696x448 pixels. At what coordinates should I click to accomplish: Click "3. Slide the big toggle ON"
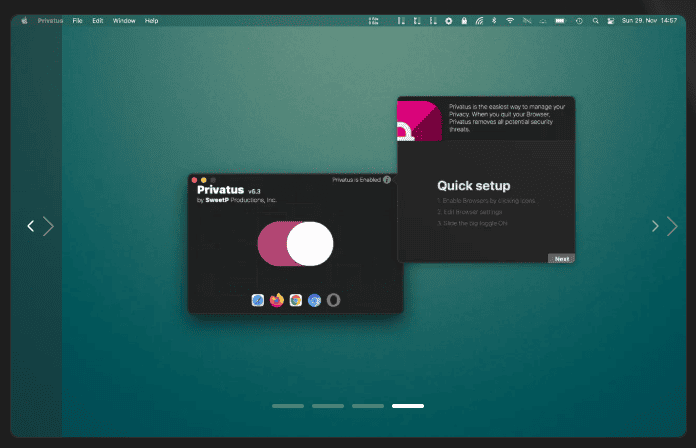pyautogui.click(x=472, y=223)
